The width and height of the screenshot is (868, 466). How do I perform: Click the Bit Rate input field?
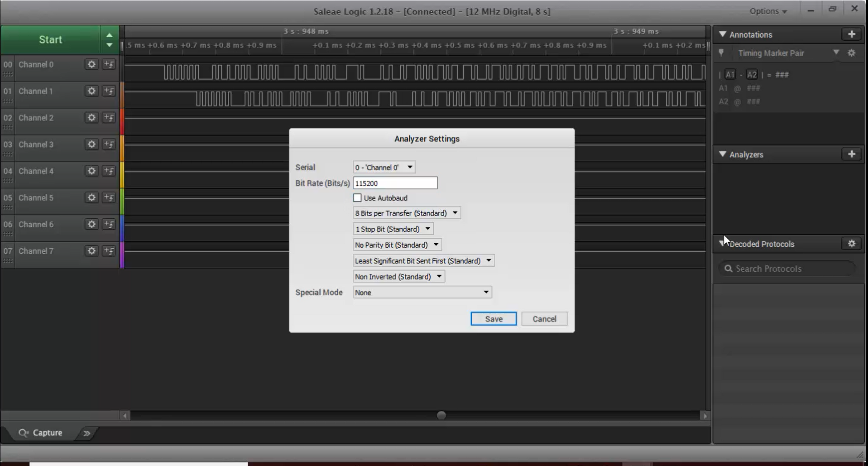click(x=395, y=183)
